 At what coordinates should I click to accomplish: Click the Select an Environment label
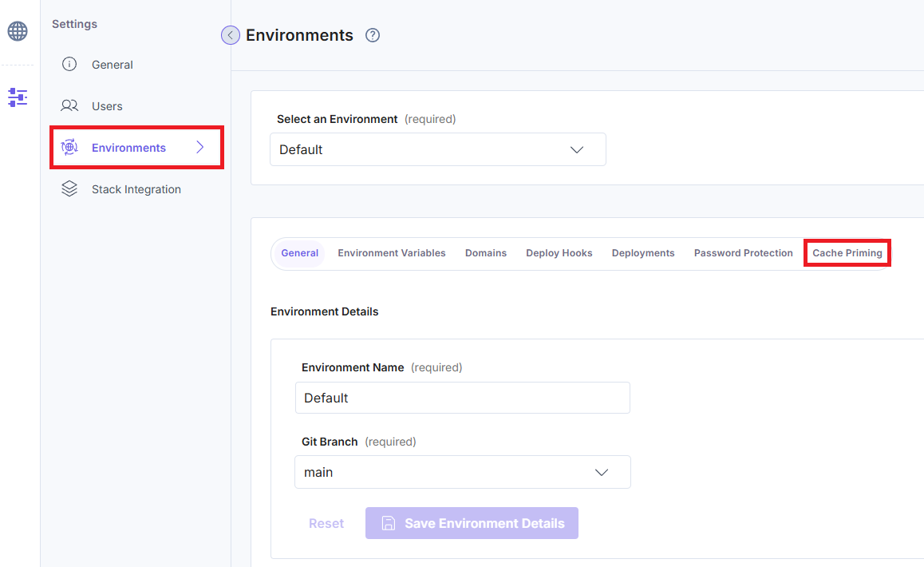337,119
